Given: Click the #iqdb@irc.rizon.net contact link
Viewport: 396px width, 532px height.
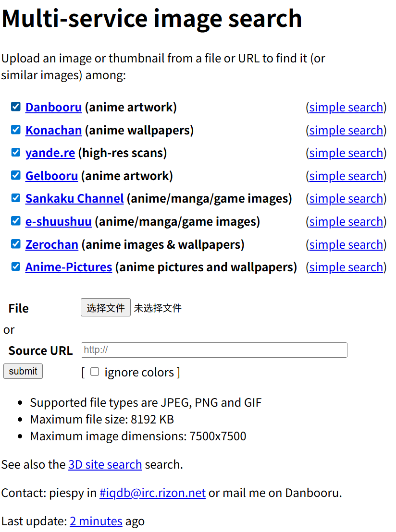Looking at the screenshot, I should coord(152,493).
